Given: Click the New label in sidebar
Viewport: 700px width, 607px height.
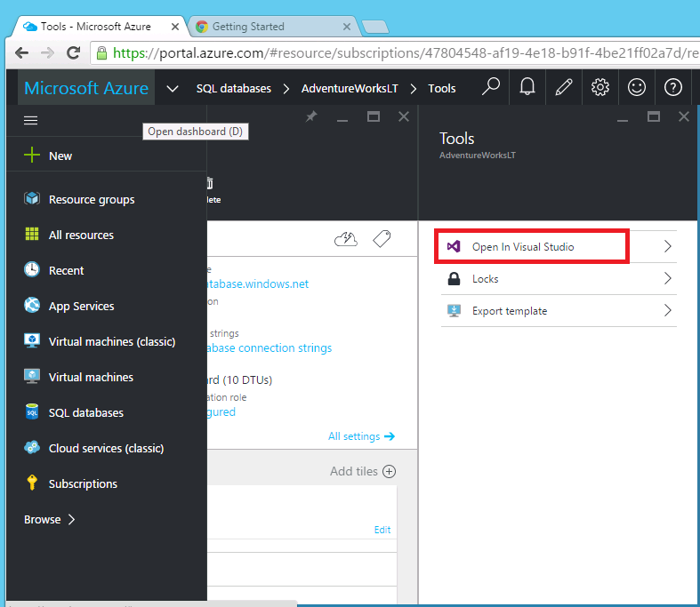Looking at the screenshot, I should point(60,156).
